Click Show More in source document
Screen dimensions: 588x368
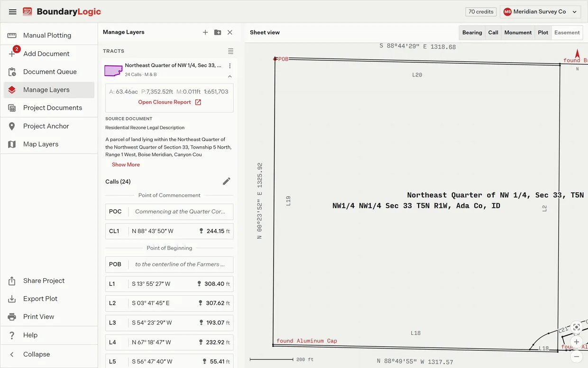coord(126,165)
